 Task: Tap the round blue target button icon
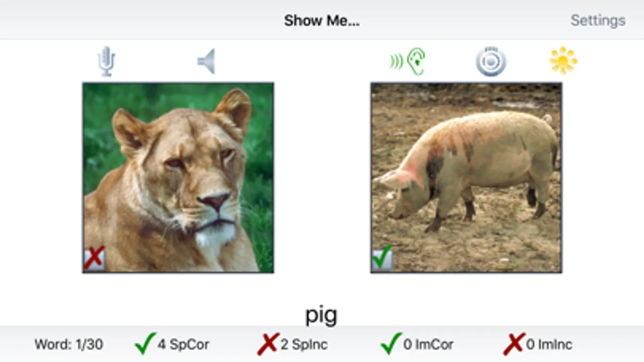491,62
